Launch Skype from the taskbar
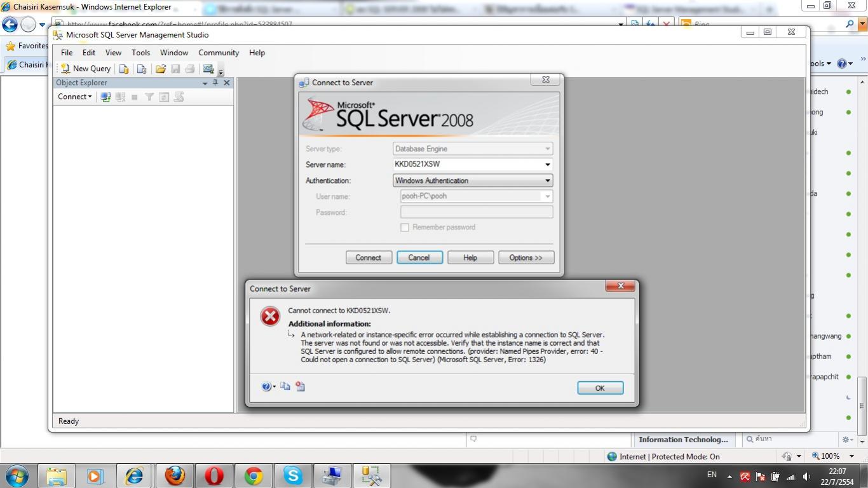Screen dimensions: 868x488 (293, 475)
